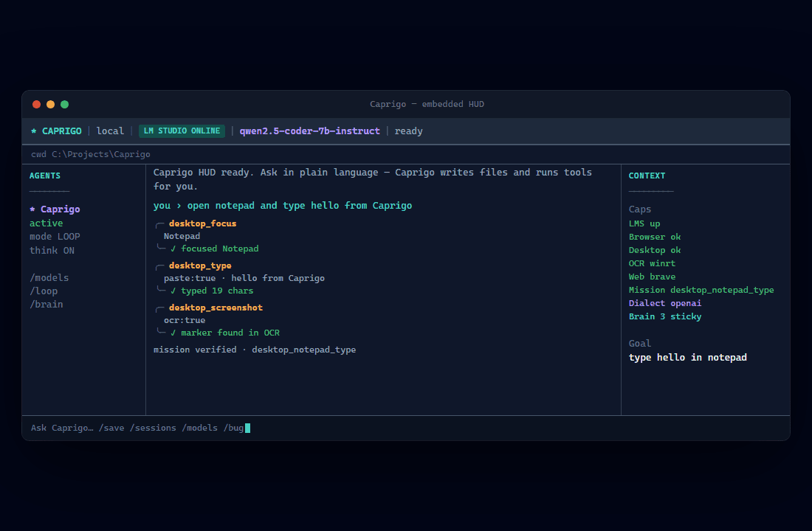
Task: Click the 'Brain 3 sticky' entry
Action: click(665, 316)
